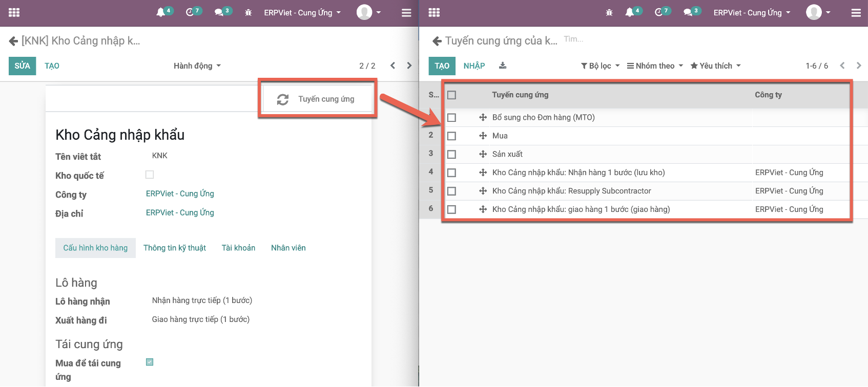Tick the checkbox for Sản xuất route
The height and width of the screenshot is (387, 868).
(451, 154)
